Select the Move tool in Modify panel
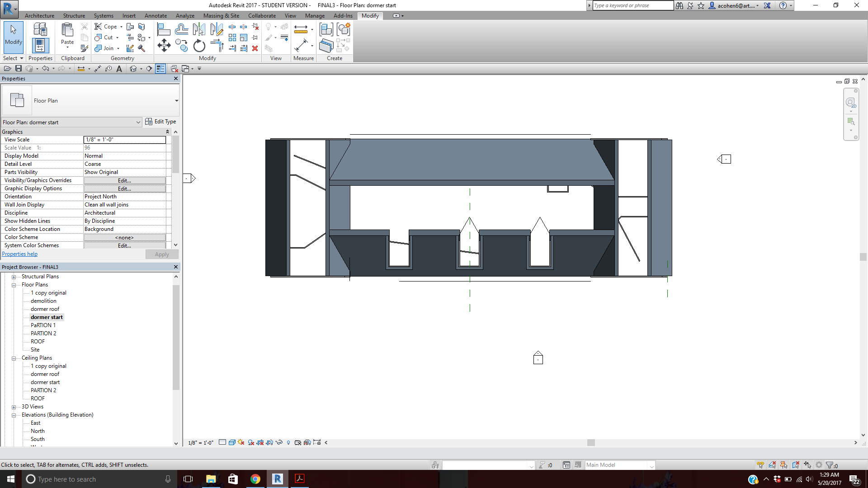 pos(164,45)
